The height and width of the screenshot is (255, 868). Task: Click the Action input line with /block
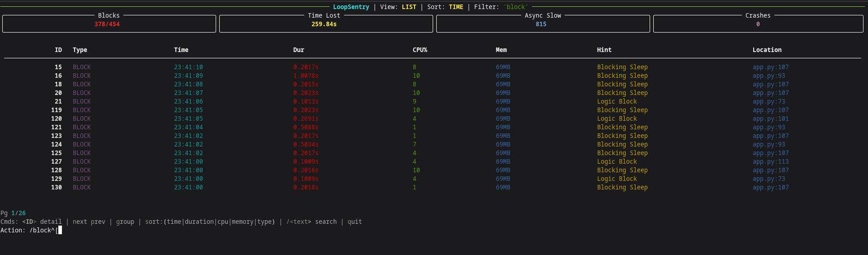click(31, 231)
